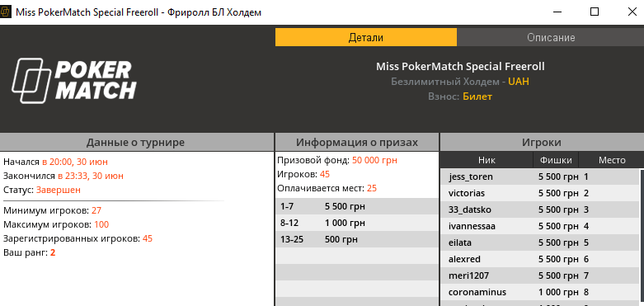Open the Описание tab
644x306 pixels.
point(551,37)
